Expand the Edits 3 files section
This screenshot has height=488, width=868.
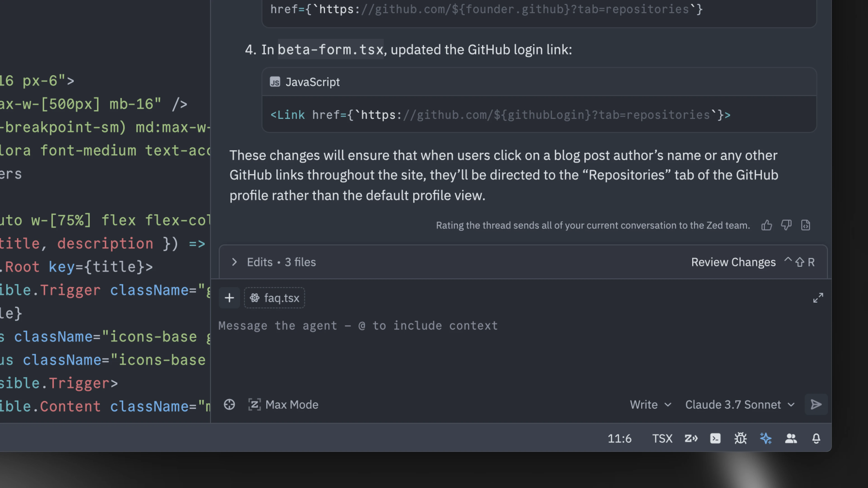pos(235,262)
